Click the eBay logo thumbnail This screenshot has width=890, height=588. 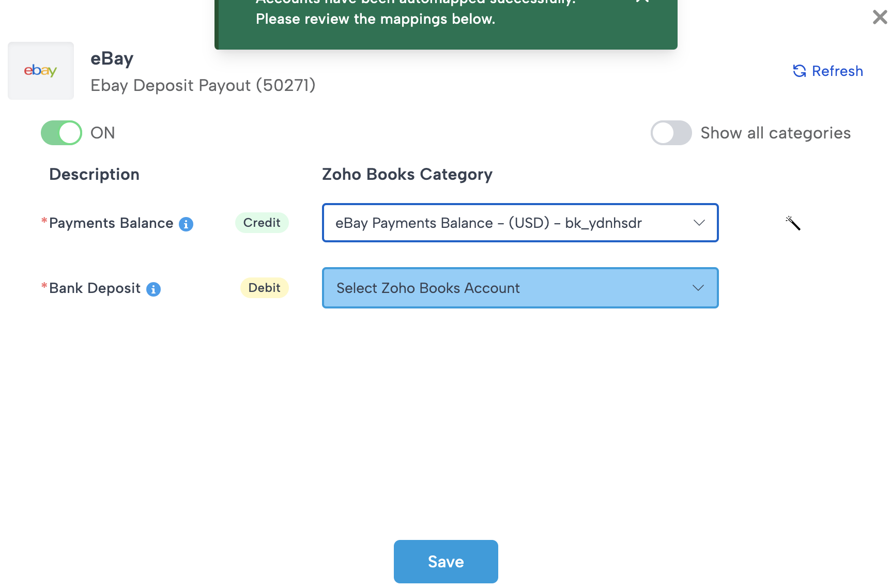coord(41,71)
